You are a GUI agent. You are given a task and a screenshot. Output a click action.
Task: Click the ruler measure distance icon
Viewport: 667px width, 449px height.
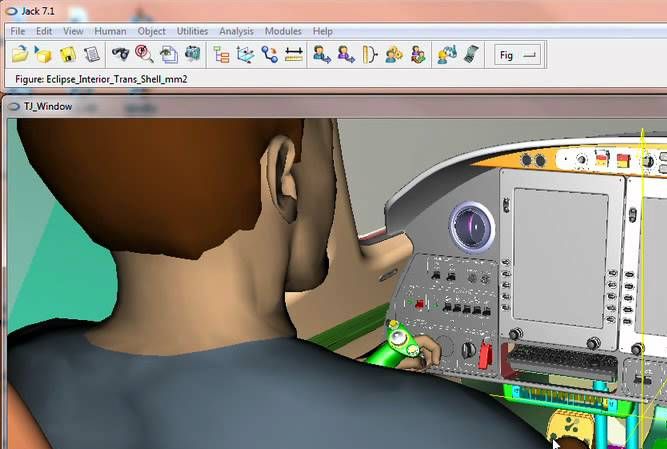[294, 54]
